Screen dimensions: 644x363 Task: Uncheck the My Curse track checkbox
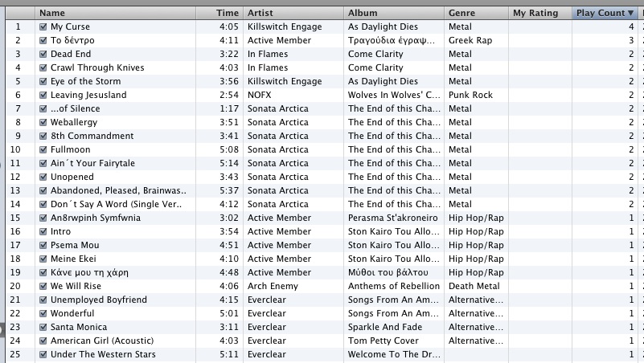pyautogui.click(x=43, y=27)
